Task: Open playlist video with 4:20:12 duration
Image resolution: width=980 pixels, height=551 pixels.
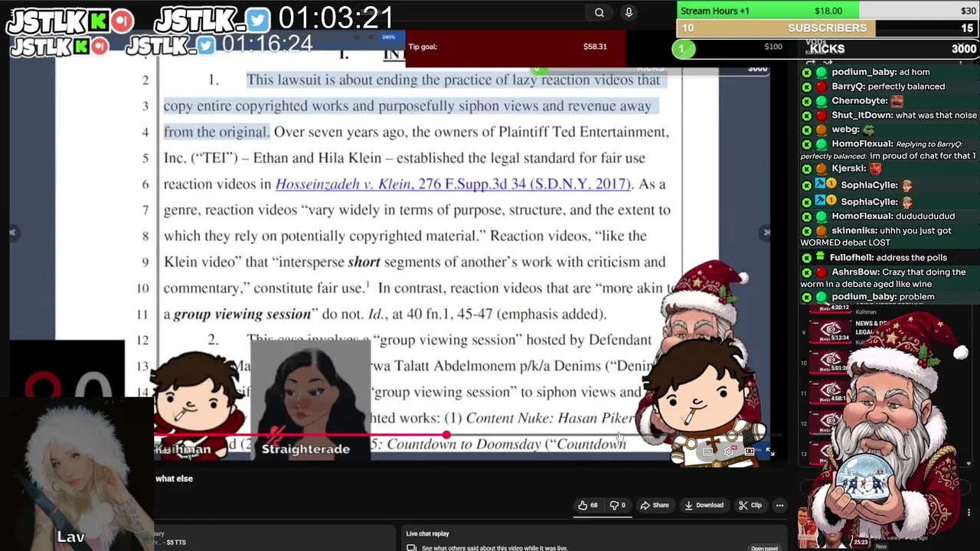Action: [x=831, y=308]
